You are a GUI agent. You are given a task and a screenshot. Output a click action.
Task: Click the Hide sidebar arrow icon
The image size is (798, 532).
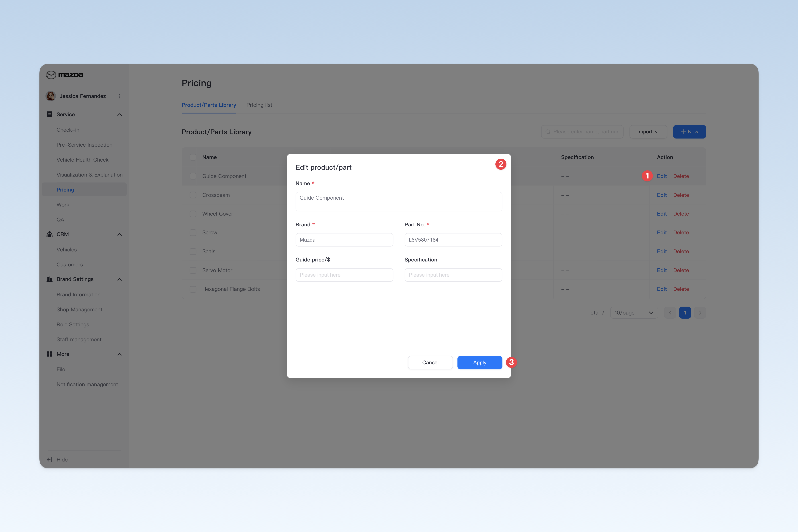(x=49, y=459)
